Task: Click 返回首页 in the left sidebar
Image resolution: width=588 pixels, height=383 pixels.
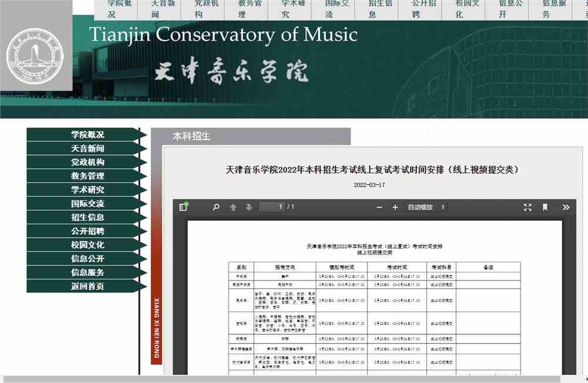Action: click(x=87, y=286)
